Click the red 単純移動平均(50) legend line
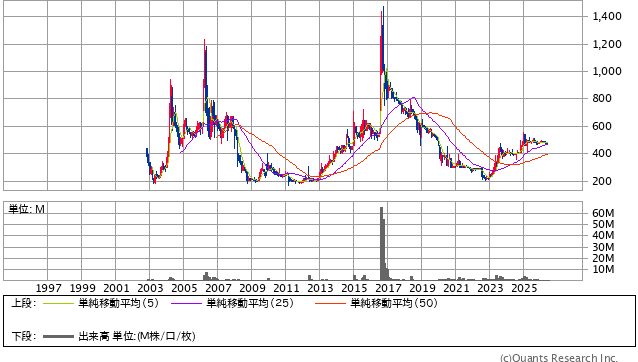The height and width of the screenshot is (362, 638). (x=330, y=303)
